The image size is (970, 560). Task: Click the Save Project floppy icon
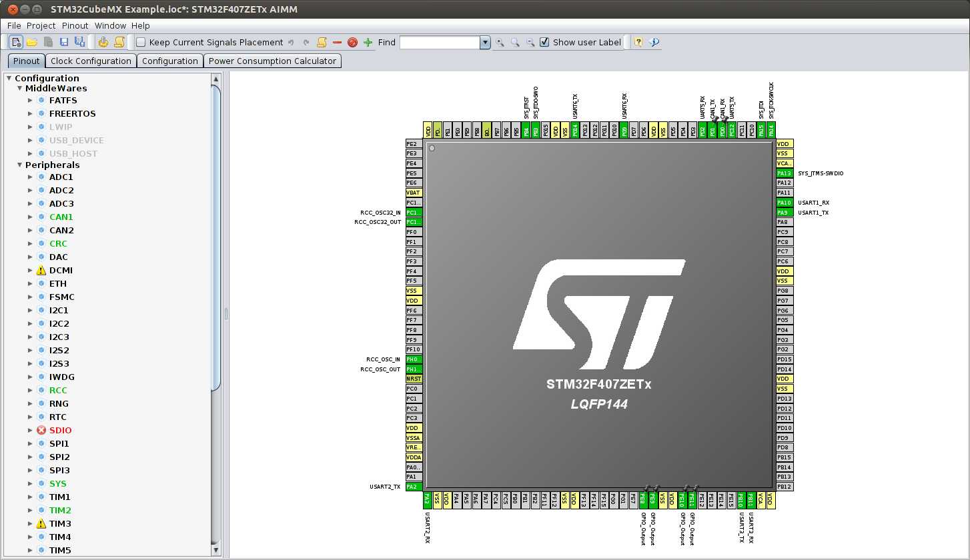64,42
